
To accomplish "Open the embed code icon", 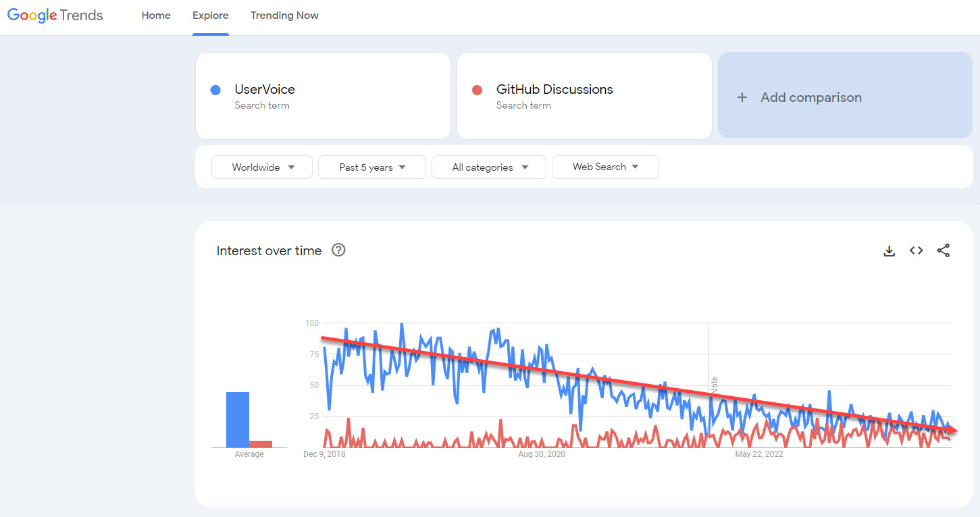I will click(916, 250).
